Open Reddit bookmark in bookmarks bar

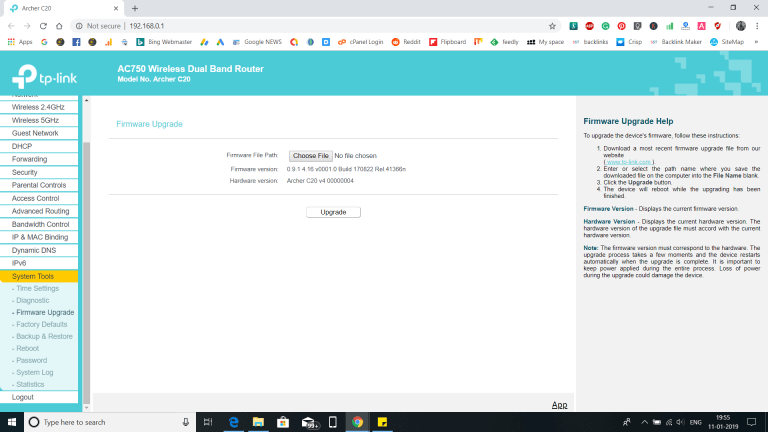[403, 42]
